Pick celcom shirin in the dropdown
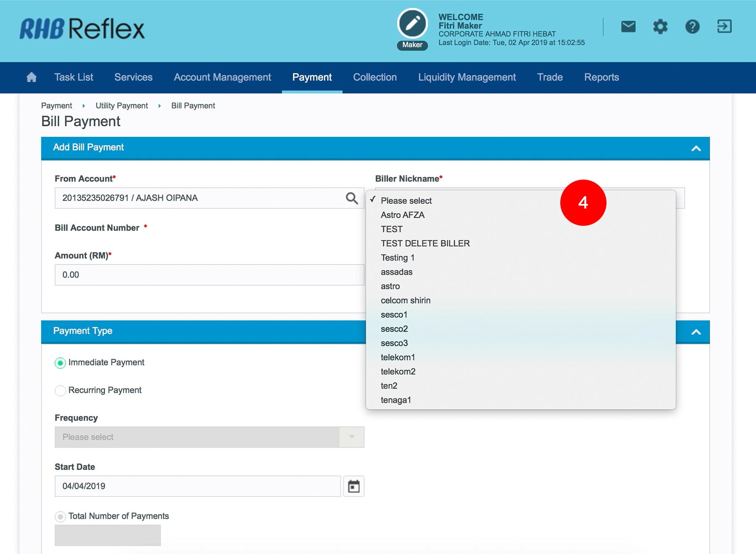Screen dimensions: 756x554 405,301
